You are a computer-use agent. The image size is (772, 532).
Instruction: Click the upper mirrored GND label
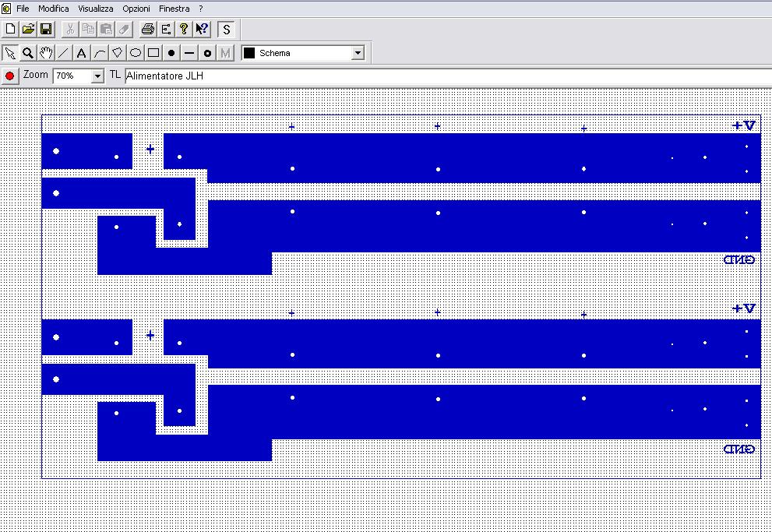[739, 259]
